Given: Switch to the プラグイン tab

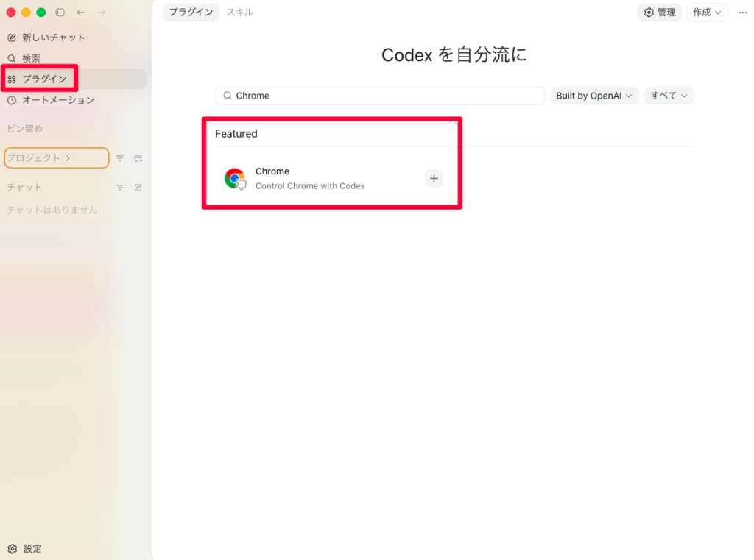Looking at the screenshot, I should pos(191,12).
